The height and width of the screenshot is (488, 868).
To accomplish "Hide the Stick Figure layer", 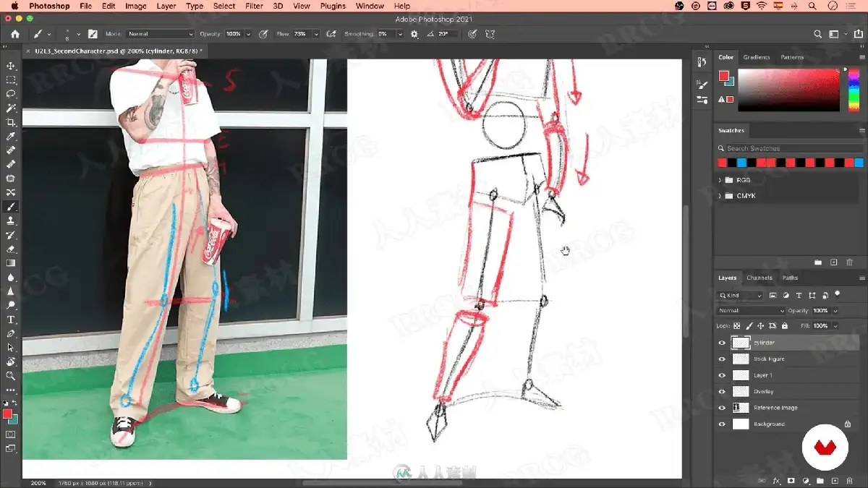I will (x=721, y=359).
